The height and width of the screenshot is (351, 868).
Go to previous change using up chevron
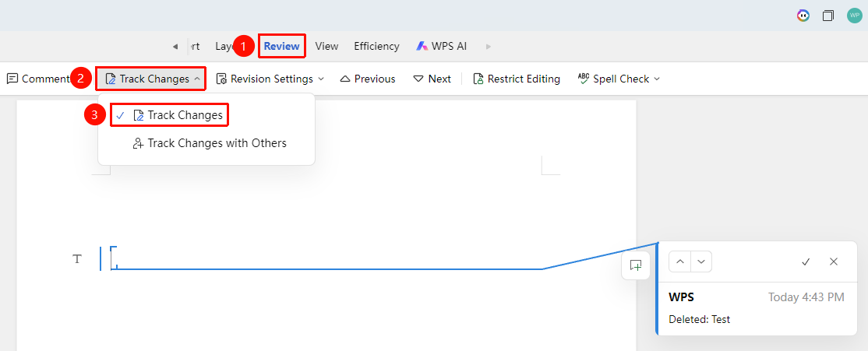point(679,261)
